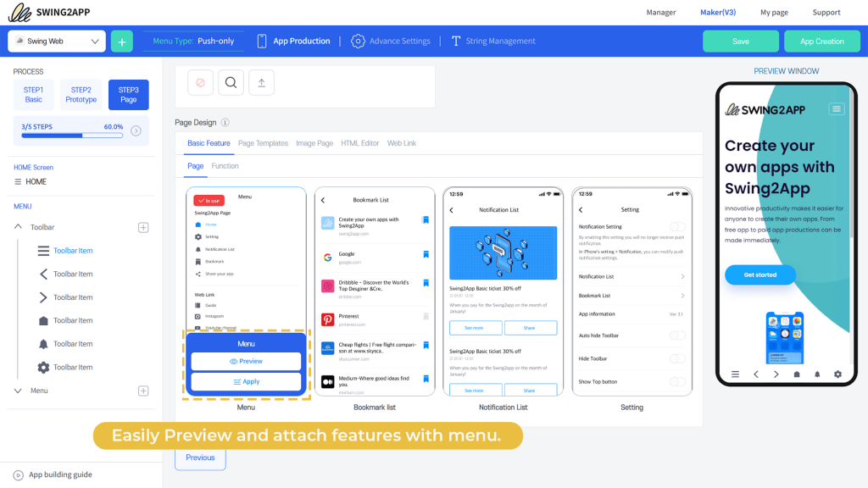Toggle Notification Setting switch in Setting card
868x488 pixels.
pyautogui.click(x=677, y=226)
